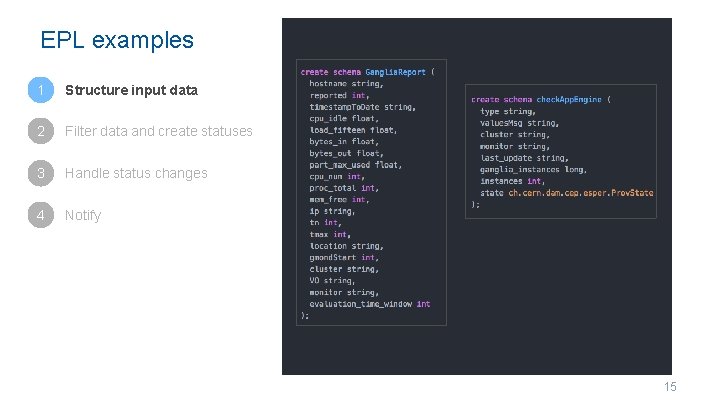Click the hostname string line
This screenshot has height=405, width=720.
(x=346, y=84)
